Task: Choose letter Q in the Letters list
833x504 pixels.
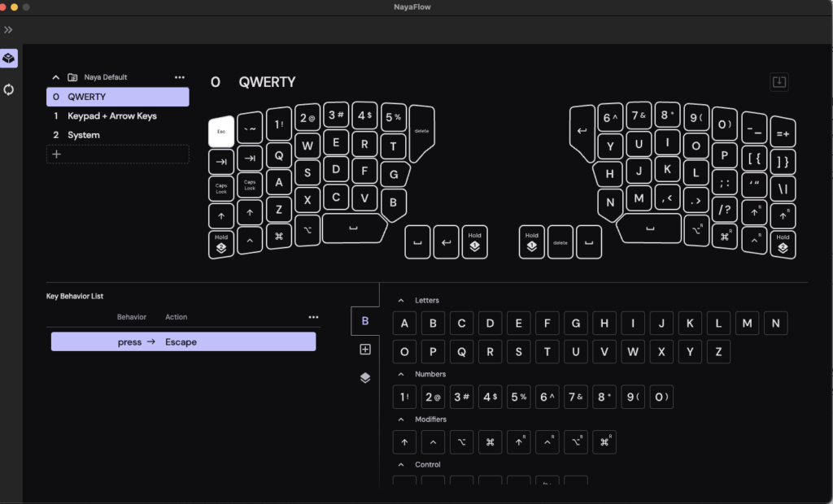Action: click(462, 351)
